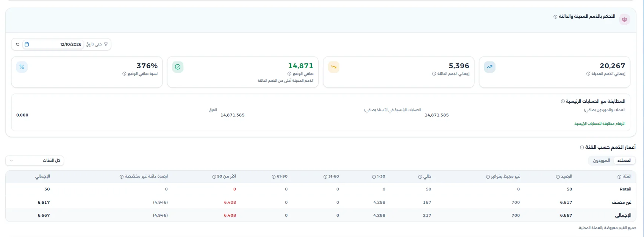The width and height of the screenshot is (644, 237).
Task: Click info icon in الرصيد column header
Action: coord(558,177)
